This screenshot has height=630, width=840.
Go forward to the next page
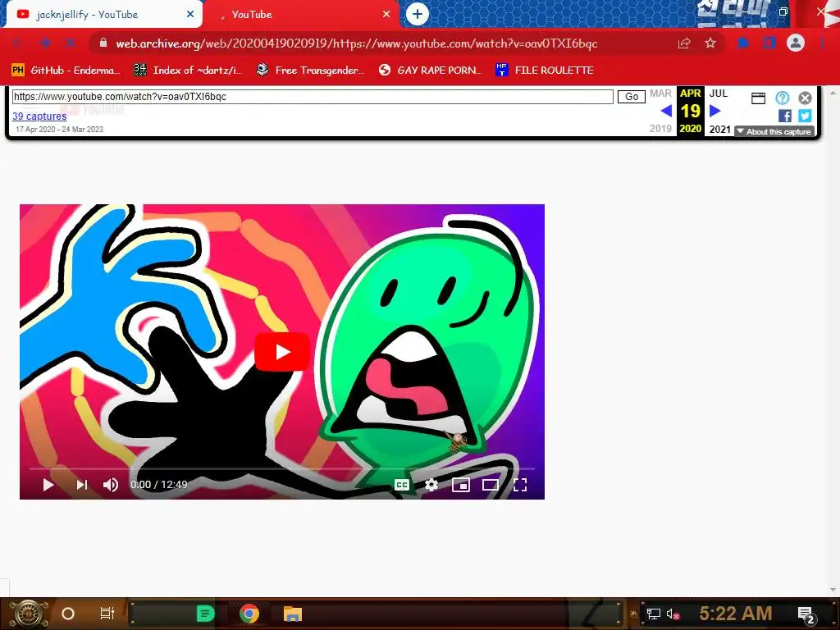[44, 43]
